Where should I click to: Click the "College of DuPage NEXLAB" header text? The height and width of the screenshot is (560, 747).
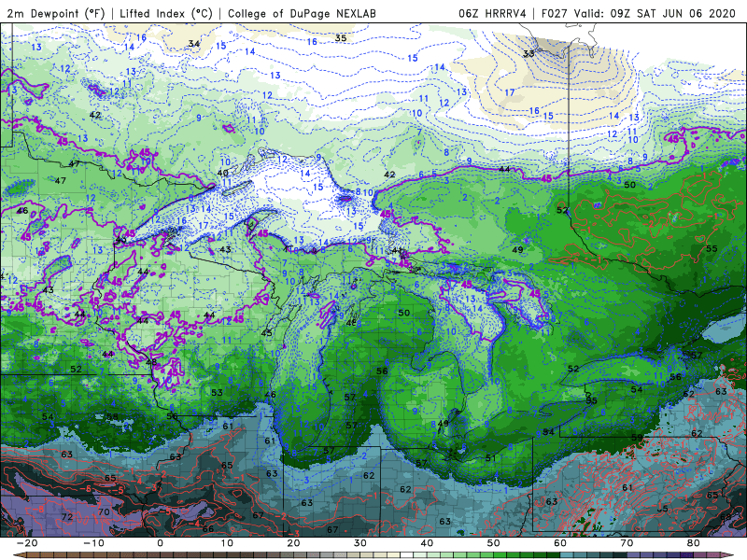[x=302, y=13]
